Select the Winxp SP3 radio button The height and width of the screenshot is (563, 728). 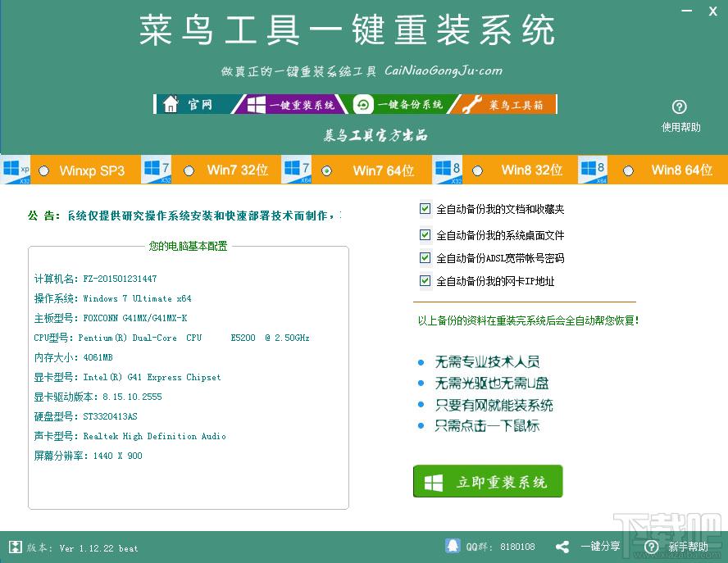point(43,170)
